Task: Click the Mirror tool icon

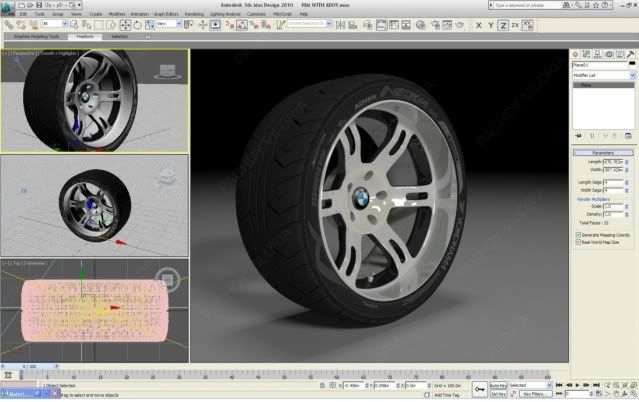Action: click(340, 25)
